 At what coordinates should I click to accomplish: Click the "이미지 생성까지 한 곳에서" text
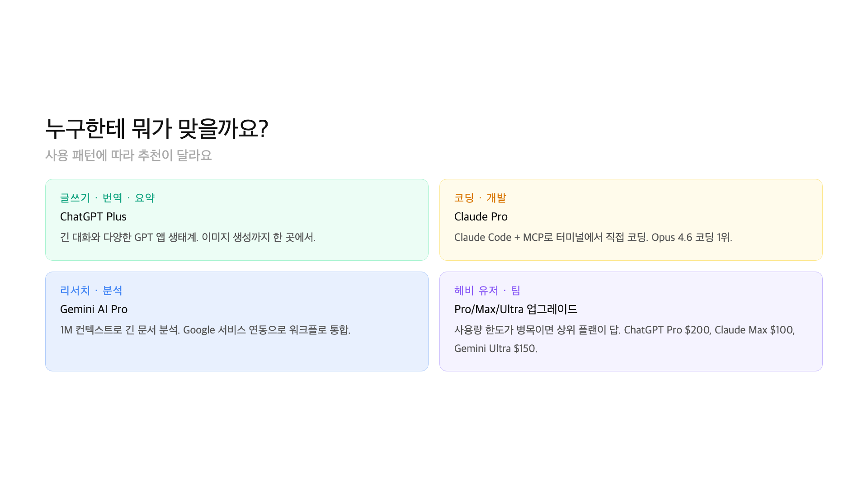click(258, 238)
